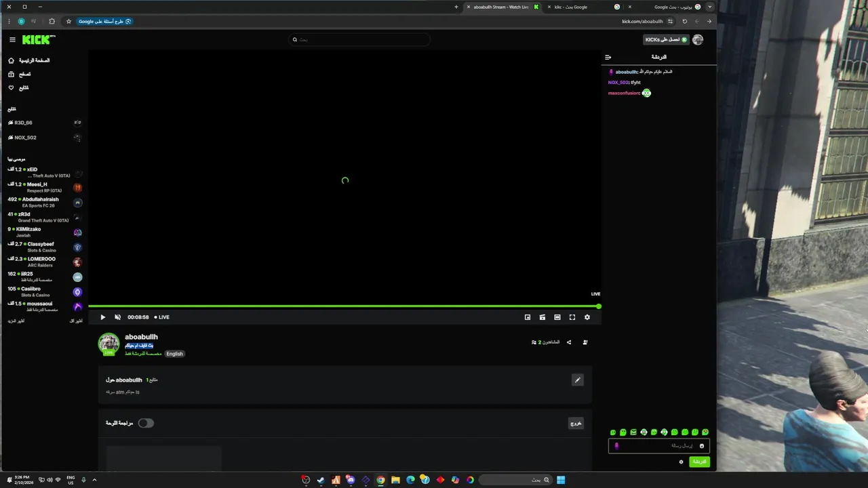Open Steam from the taskbar
Screen dimensions: 868x488
click(321, 480)
